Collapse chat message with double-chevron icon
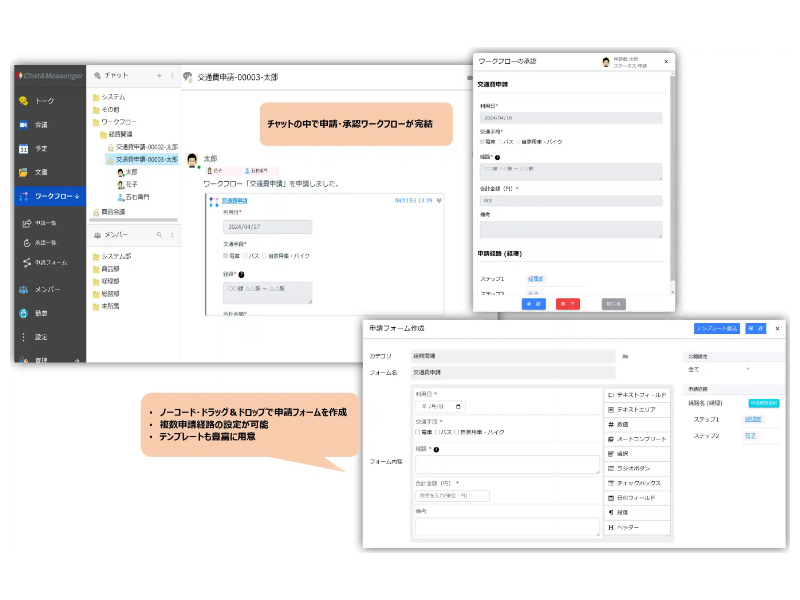 [439, 201]
